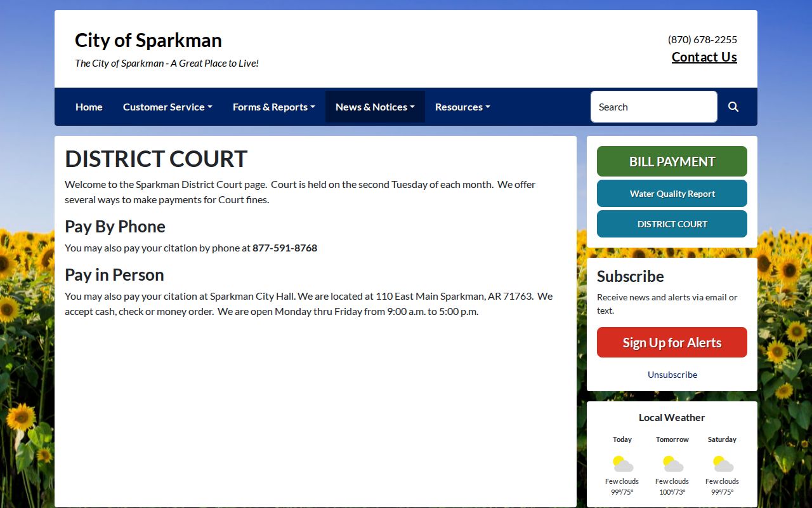The image size is (812, 508).
Task: Go to the Home page
Action: (89, 107)
